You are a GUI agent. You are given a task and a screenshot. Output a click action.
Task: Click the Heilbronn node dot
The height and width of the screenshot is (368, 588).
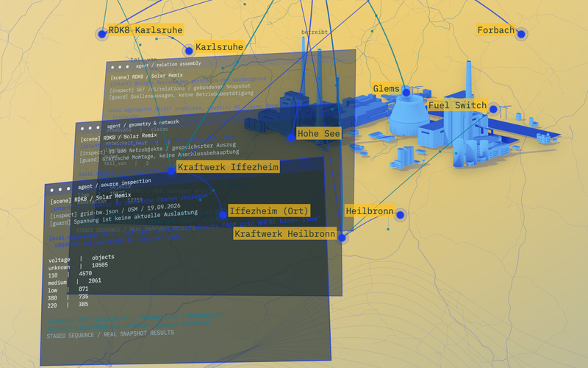(400, 215)
